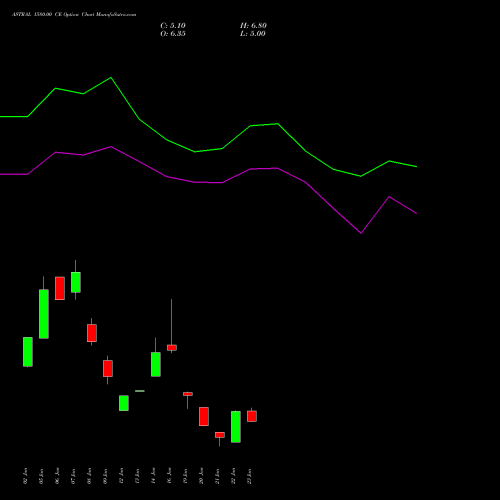
Task: Select the green 02 Jan candlestick
Action: pyautogui.click(x=28, y=352)
